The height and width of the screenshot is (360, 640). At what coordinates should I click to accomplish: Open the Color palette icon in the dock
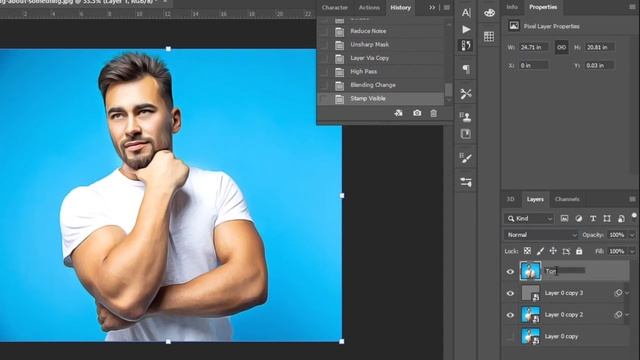pos(489,13)
